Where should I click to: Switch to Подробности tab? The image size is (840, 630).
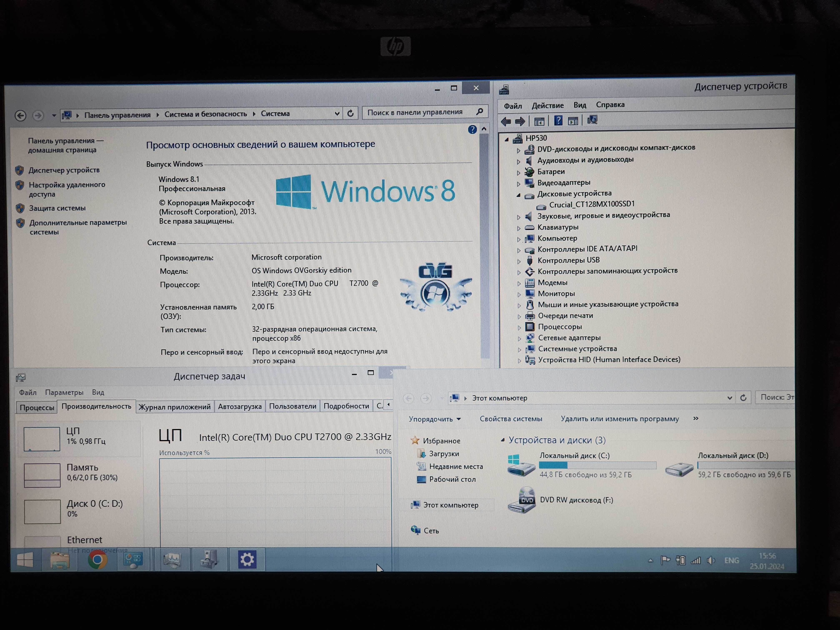[x=346, y=406]
